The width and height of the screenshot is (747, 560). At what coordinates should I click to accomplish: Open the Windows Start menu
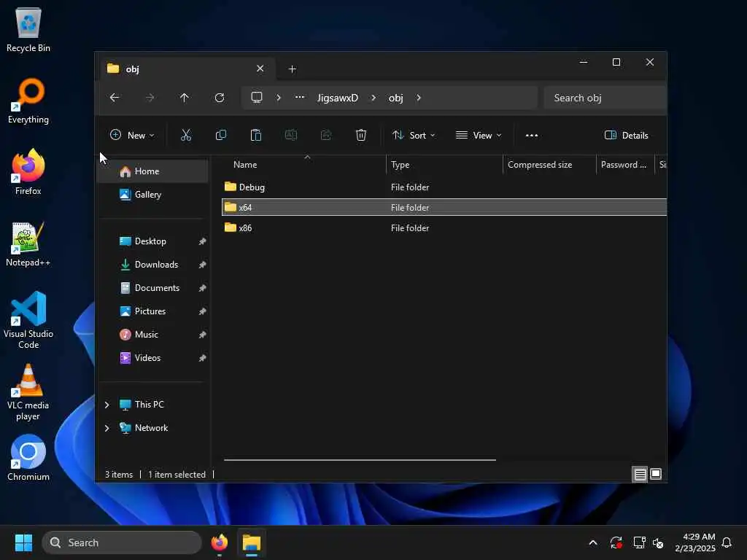pyautogui.click(x=23, y=542)
